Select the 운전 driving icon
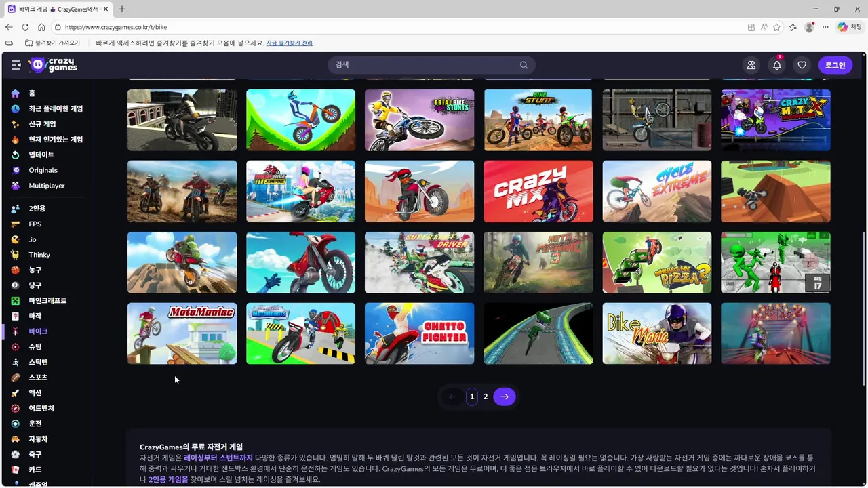This screenshot has width=868, height=488. (16, 424)
